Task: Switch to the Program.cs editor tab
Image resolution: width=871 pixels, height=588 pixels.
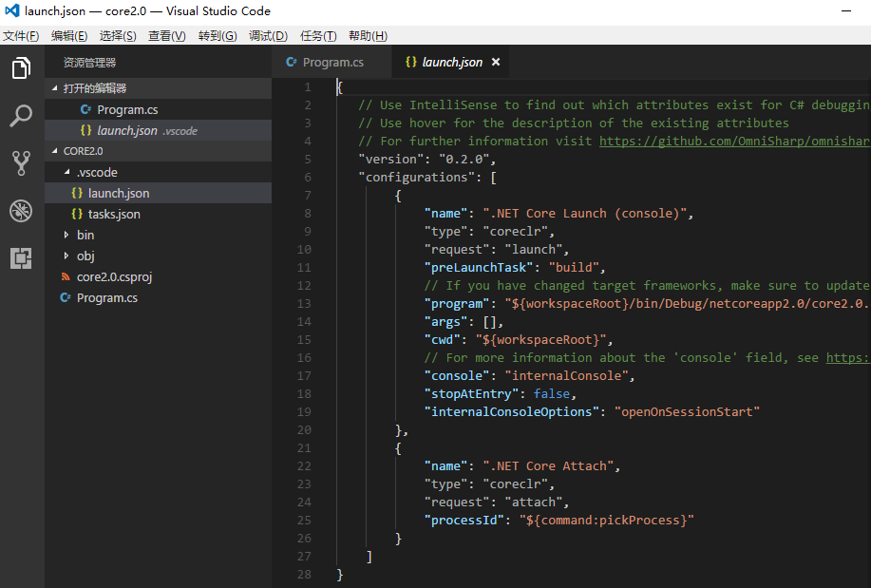Action: [x=331, y=62]
